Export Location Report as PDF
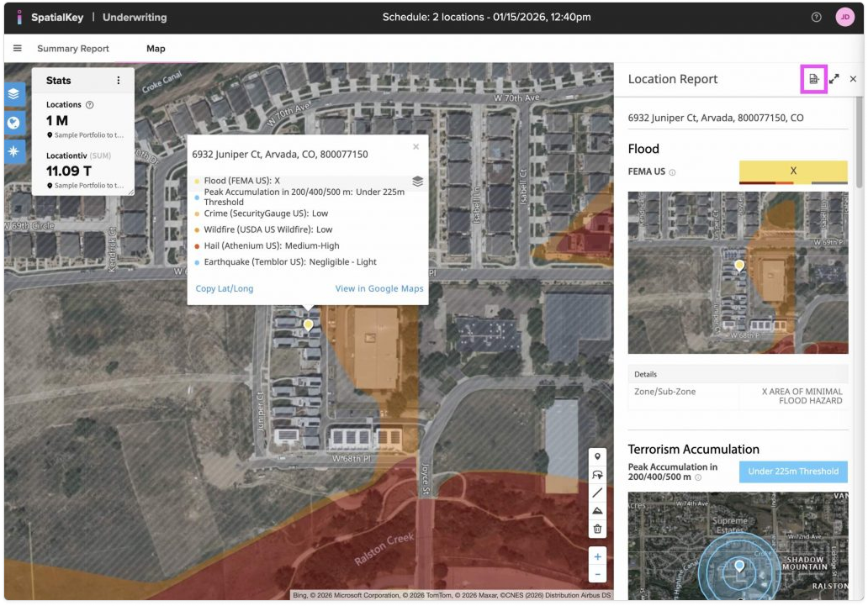 tap(813, 79)
